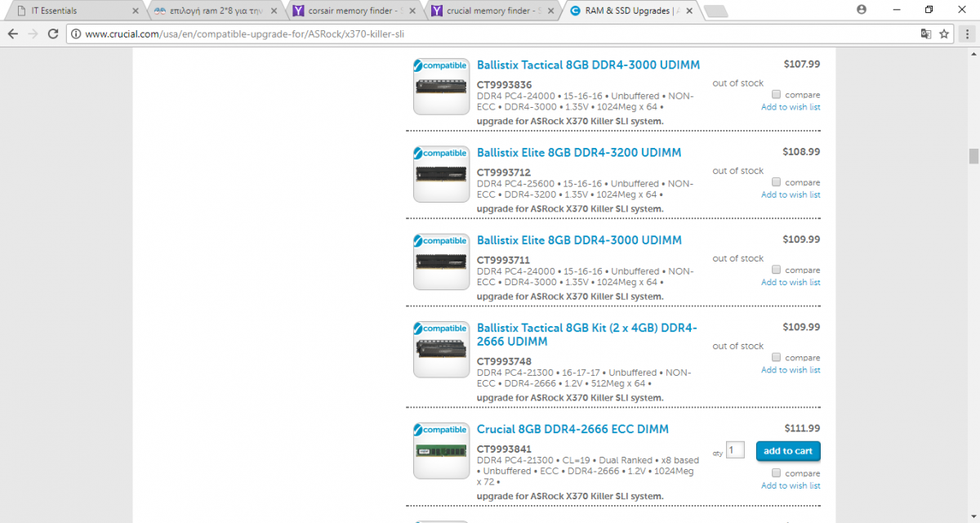980x523 pixels.
Task: Open the Ballistix Elite 8GB DDR4-3200 UDIMM link
Action: pyautogui.click(x=579, y=153)
